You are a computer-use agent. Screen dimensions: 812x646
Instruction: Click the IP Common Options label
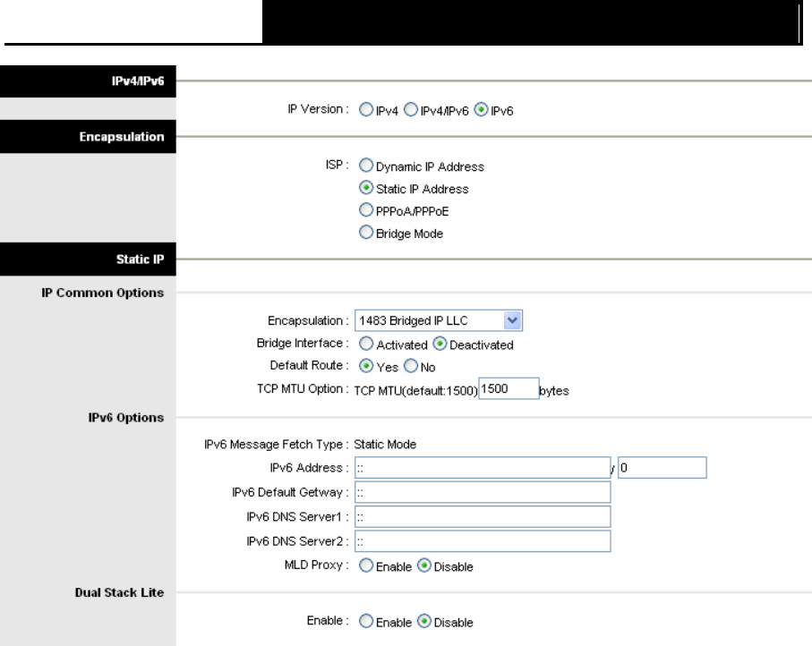click(103, 293)
